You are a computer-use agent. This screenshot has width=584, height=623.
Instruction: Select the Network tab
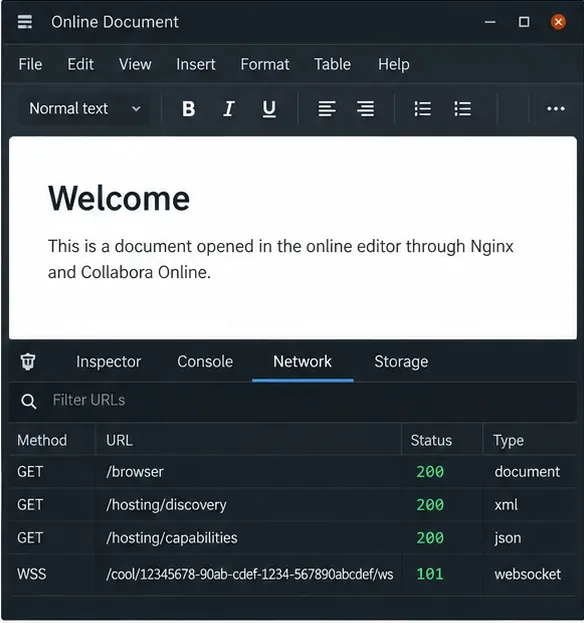[x=302, y=362]
